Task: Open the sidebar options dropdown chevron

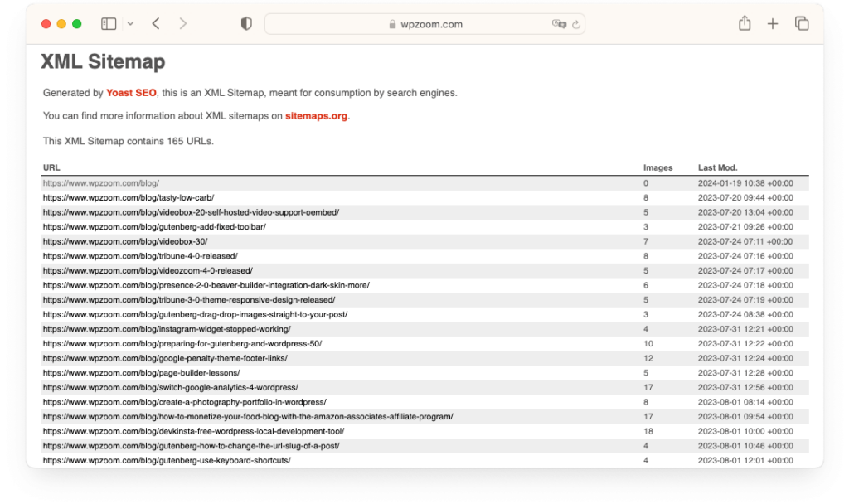Action: pos(130,24)
